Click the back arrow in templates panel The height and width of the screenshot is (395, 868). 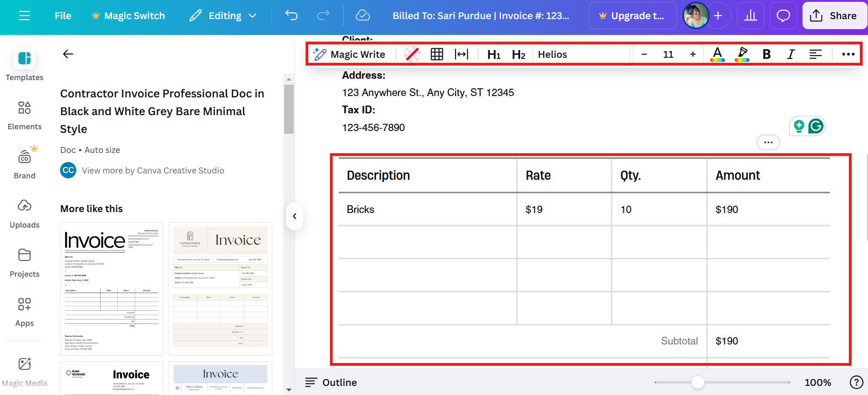[x=68, y=54]
